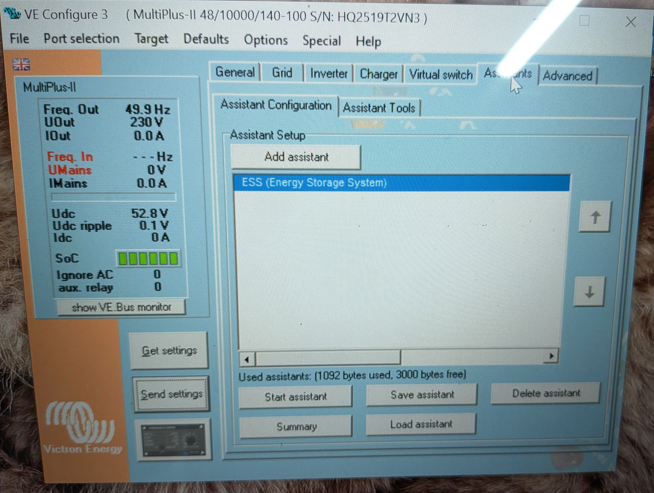Click the Load assistant button
This screenshot has width=654, height=493.
pyautogui.click(x=421, y=424)
